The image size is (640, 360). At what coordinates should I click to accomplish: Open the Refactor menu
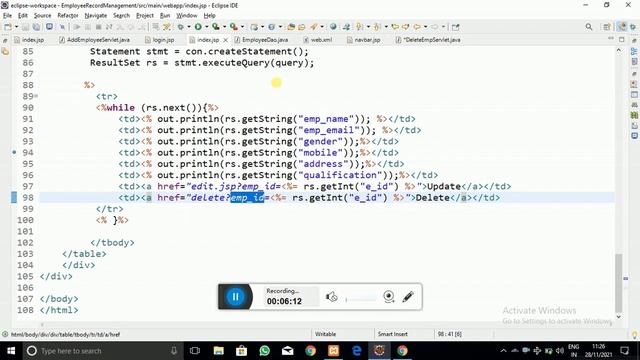tap(68, 16)
